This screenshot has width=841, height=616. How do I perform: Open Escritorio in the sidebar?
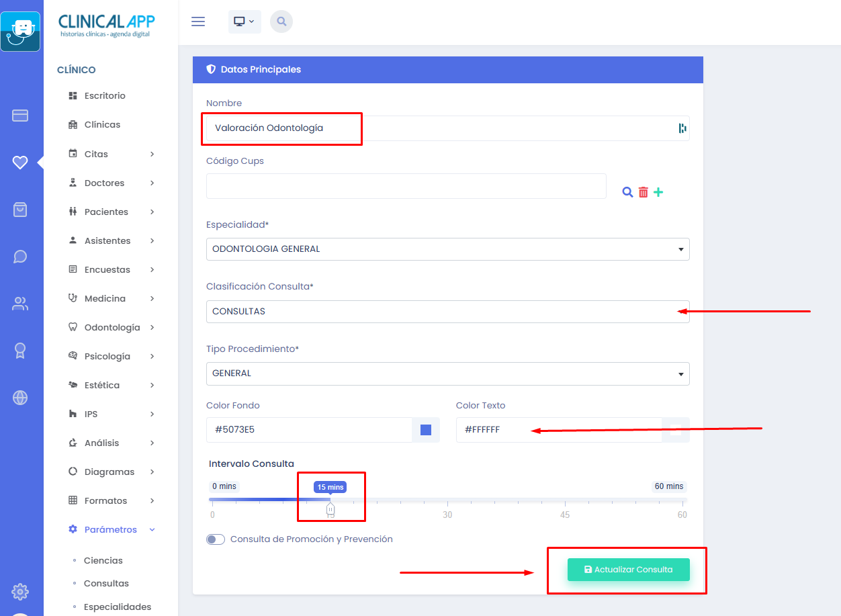click(105, 95)
